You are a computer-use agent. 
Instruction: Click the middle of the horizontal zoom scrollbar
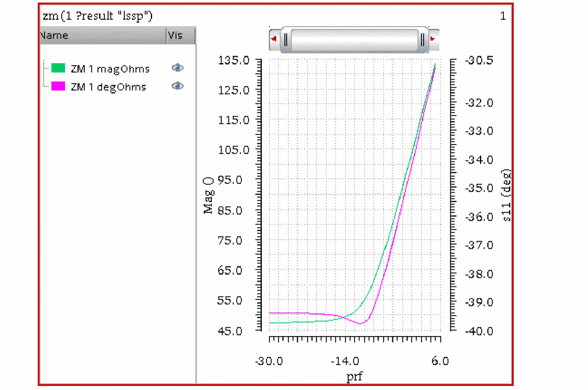coord(355,39)
